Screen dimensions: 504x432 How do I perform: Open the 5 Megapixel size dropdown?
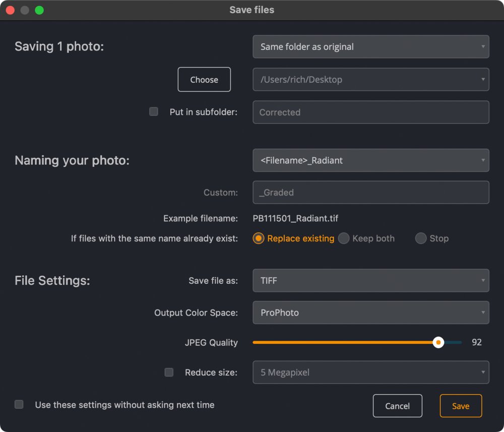370,373
